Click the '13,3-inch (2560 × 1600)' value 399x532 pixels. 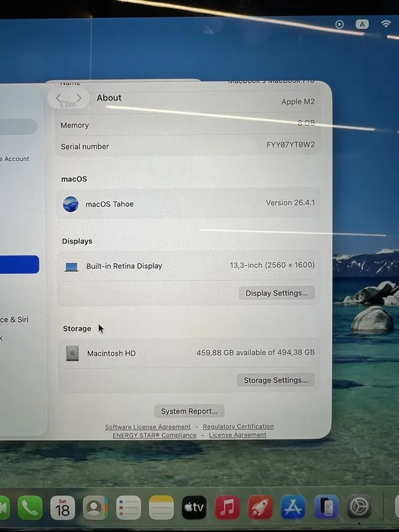point(272,265)
